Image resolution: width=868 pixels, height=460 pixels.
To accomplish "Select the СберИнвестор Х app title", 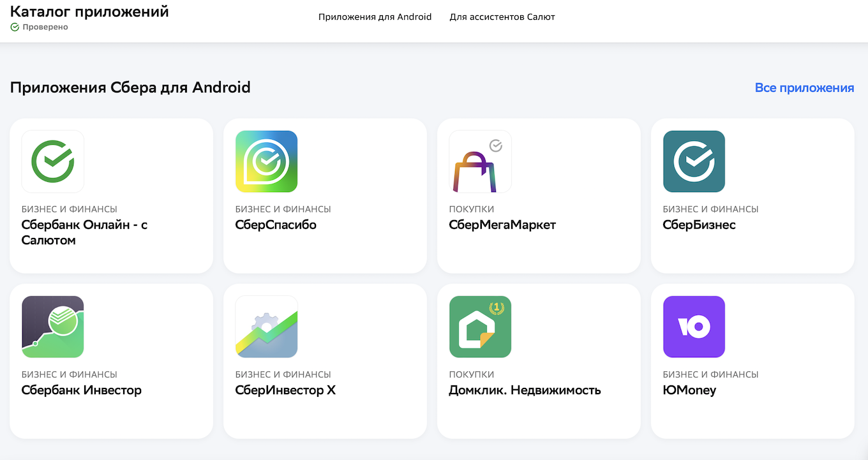I will 285,390.
